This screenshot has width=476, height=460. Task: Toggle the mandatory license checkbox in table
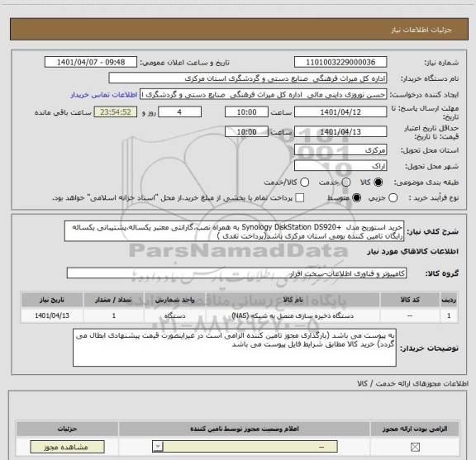click(x=415, y=447)
